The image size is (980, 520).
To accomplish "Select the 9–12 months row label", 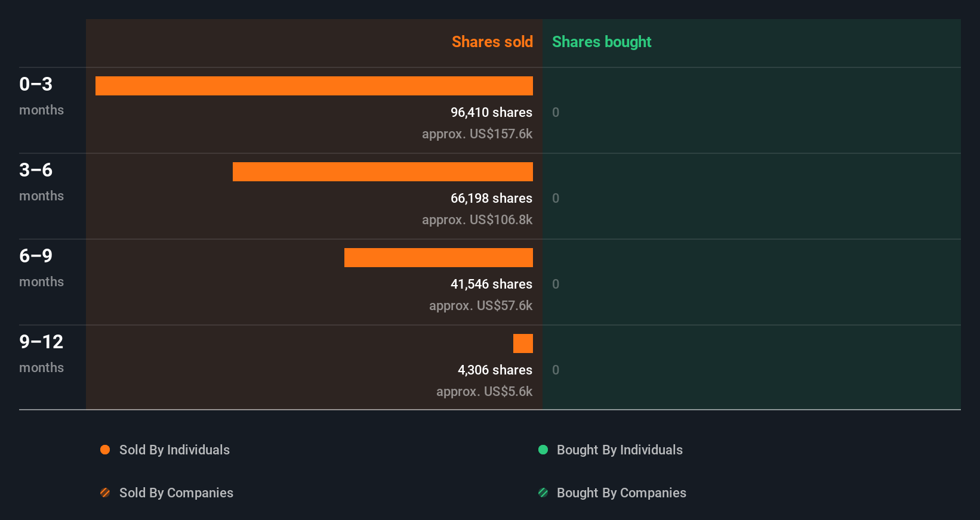I will (41, 353).
